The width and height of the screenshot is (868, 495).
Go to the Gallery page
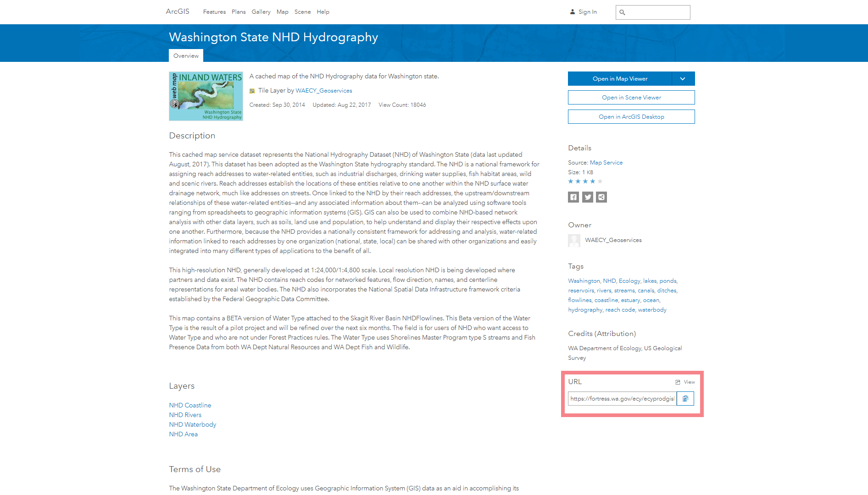(261, 12)
